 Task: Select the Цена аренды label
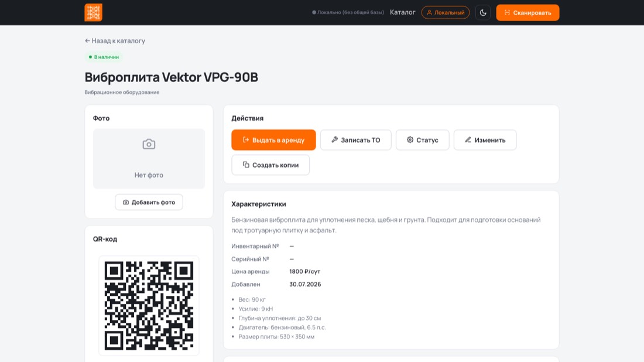(251, 272)
